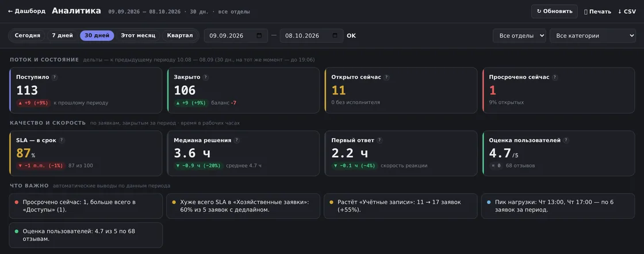Click the SLA value 87%

point(25,154)
